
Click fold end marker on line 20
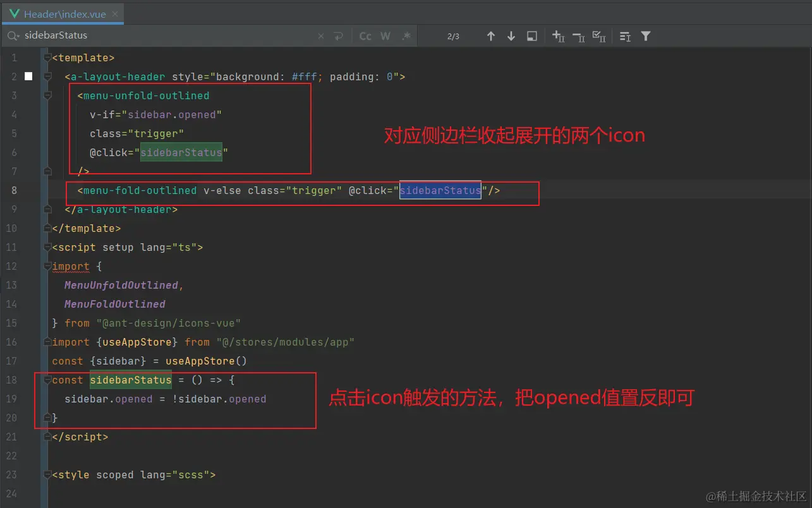tap(47, 418)
